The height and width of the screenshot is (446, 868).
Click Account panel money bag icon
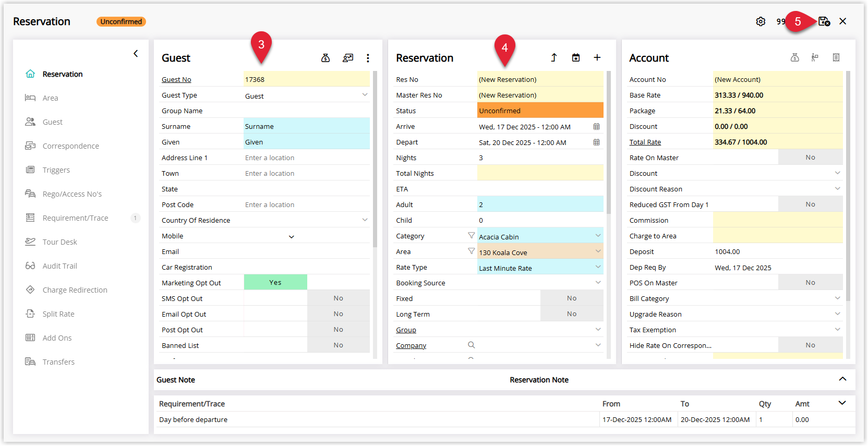795,57
